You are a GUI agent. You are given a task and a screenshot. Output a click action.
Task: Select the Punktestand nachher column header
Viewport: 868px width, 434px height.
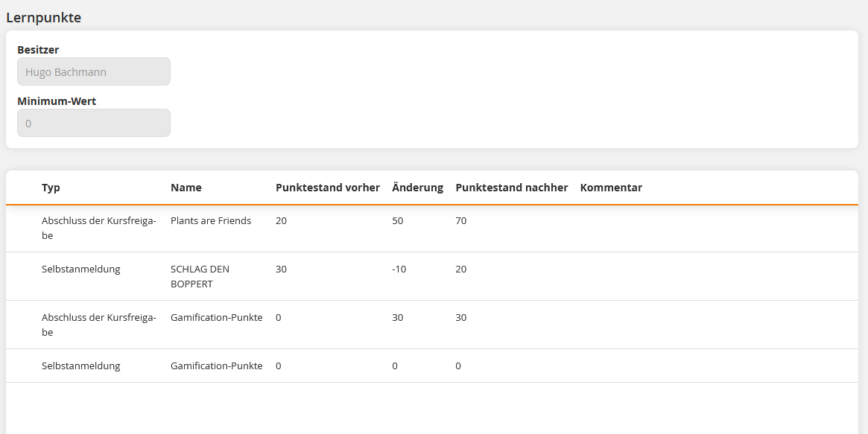[511, 188]
